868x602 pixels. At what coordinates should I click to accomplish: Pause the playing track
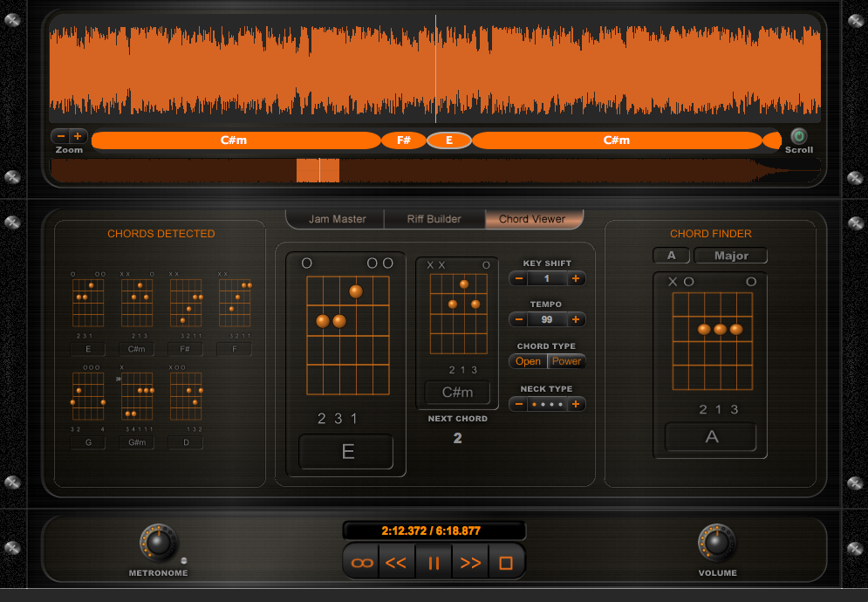434,561
